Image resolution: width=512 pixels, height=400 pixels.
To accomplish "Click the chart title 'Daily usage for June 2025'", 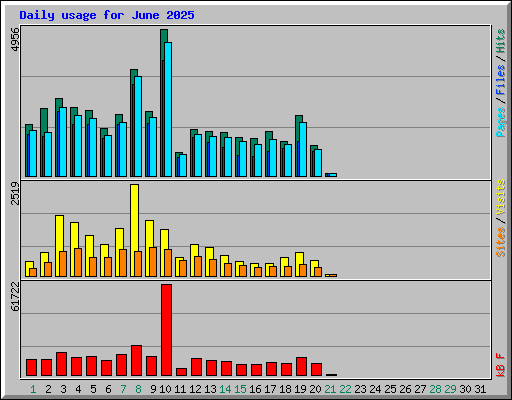I will pos(107,15).
